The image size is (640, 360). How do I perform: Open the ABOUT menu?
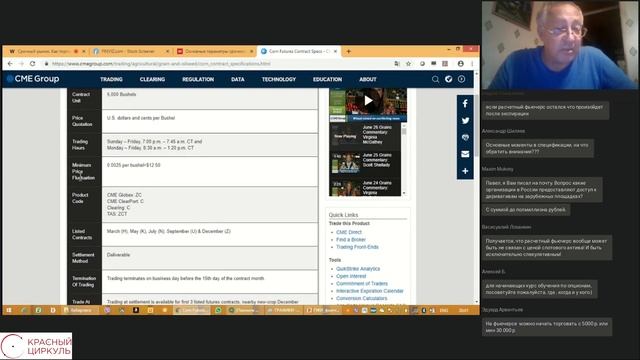(x=368, y=80)
